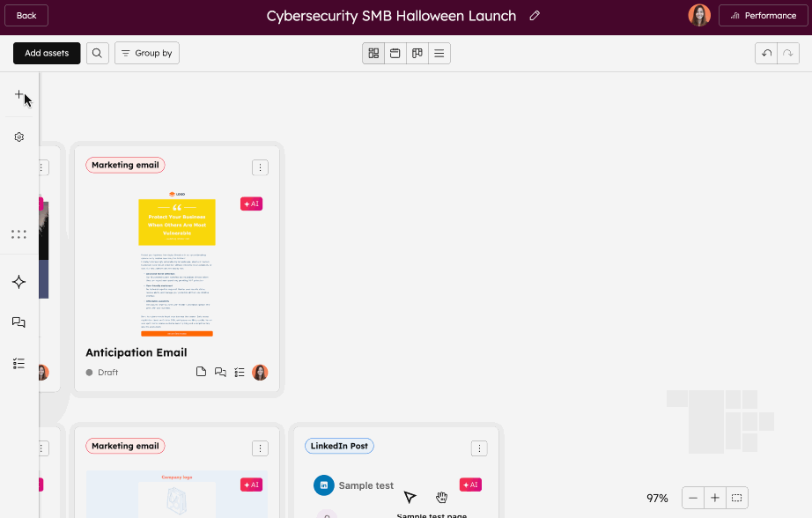Open the Group by dropdown

147,53
